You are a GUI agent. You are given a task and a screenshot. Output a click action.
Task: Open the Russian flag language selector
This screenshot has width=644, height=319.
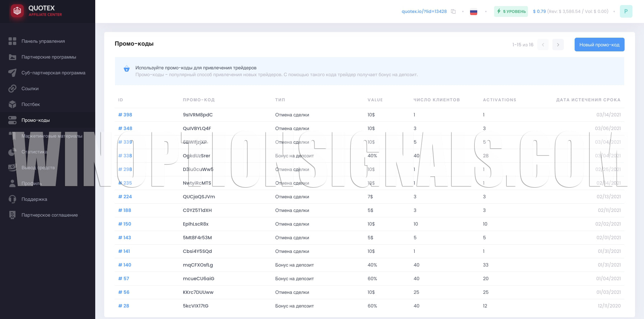pyautogui.click(x=474, y=11)
